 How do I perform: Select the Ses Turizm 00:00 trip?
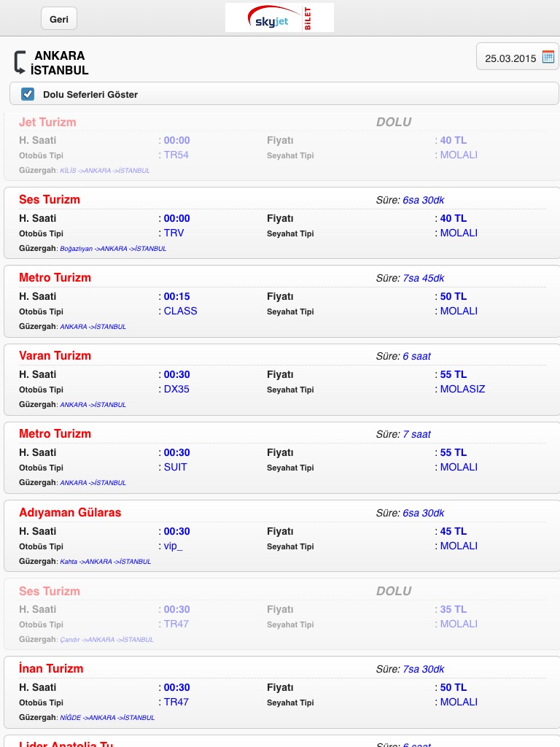280,222
